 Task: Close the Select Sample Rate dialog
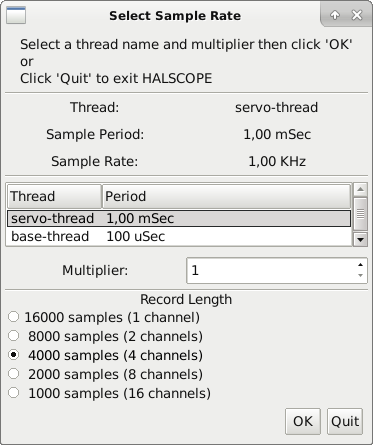(357, 15)
